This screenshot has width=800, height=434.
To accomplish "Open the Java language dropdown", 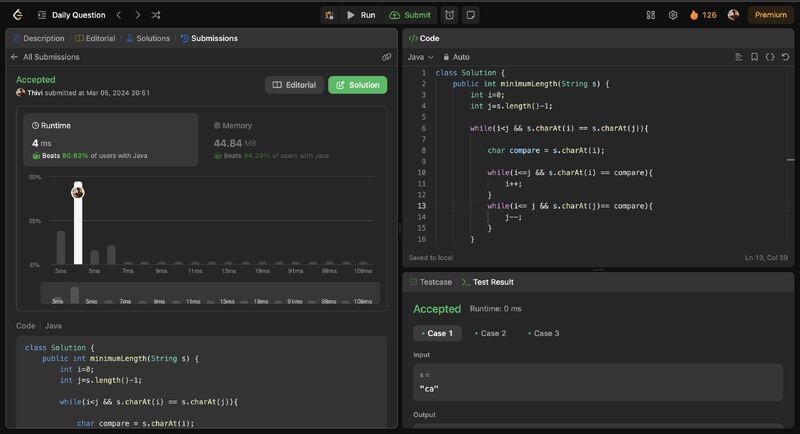I will tap(419, 57).
